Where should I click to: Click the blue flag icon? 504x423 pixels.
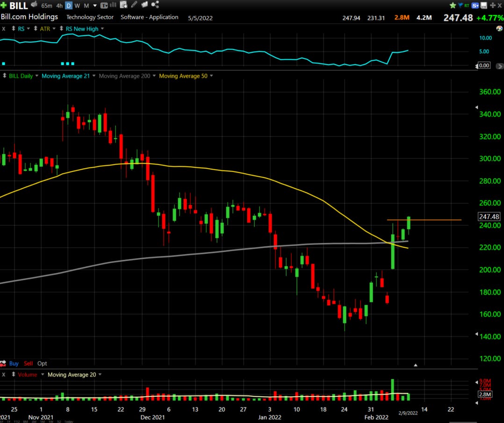(x=460, y=5)
